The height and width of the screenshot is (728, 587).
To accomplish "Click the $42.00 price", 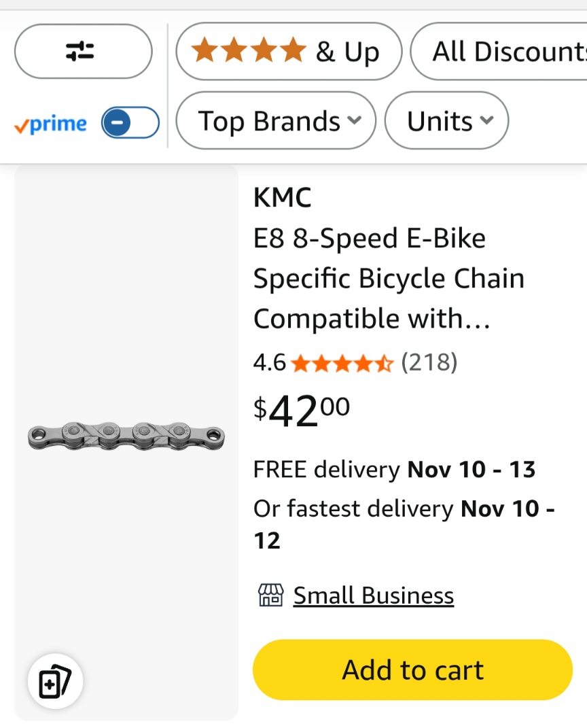I will click(x=302, y=411).
